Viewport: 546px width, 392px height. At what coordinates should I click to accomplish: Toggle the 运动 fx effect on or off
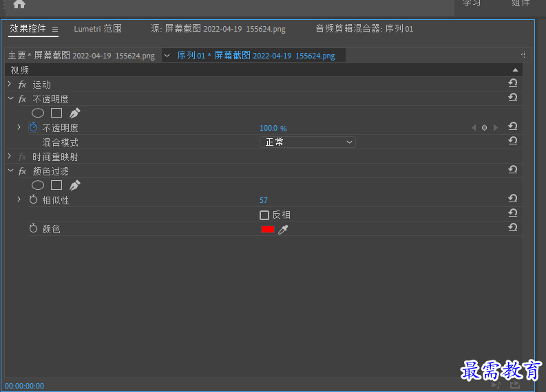coord(22,85)
